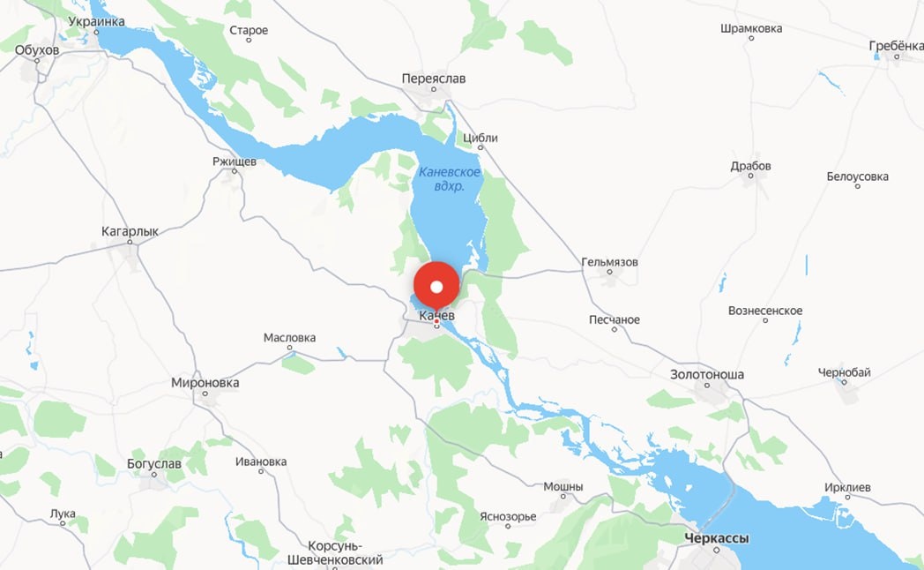The image size is (924, 570).
Task: Click the red location pin marker
Action: point(436,287)
